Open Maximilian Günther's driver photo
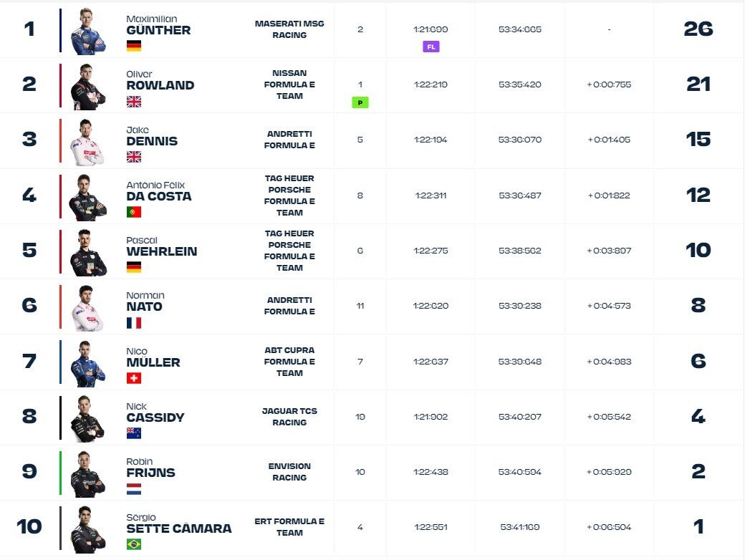This screenshot has height=560, width=755. coord(88,32)
